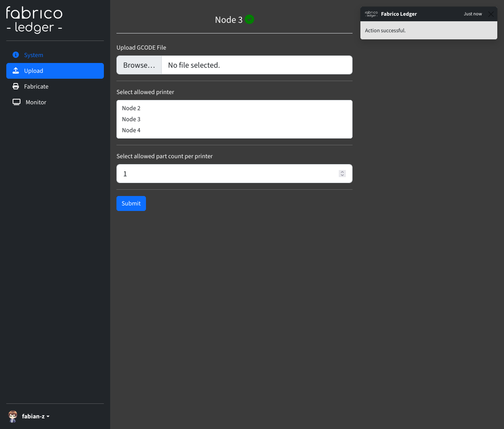Screen dimensions: 504x429
Task: Submit the upload form
Action: pos(131,203)
